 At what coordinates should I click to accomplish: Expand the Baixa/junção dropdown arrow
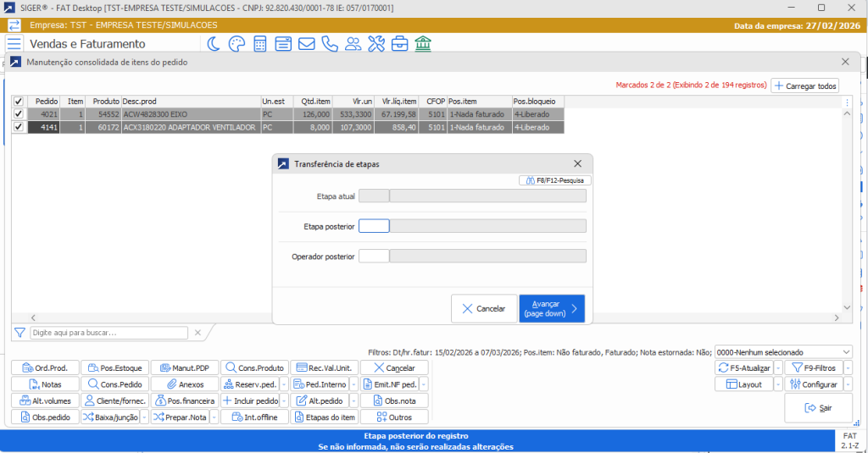coord(144,417)
